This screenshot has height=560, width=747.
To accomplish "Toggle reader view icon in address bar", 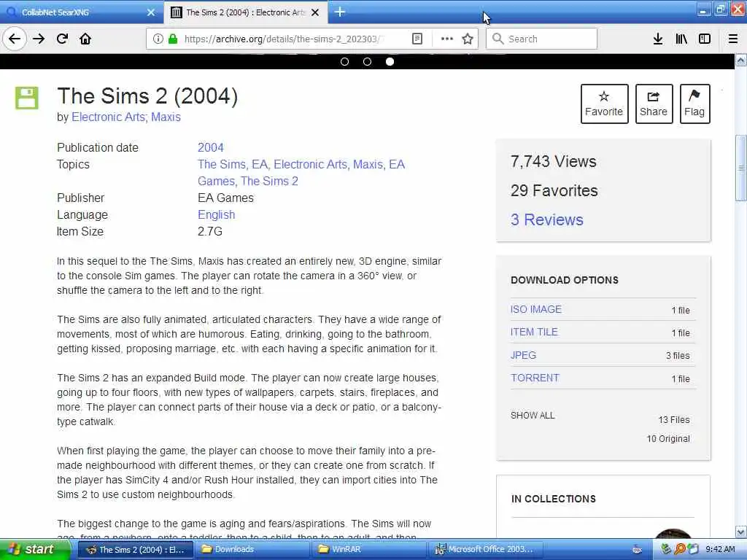I will click(417, 39).
